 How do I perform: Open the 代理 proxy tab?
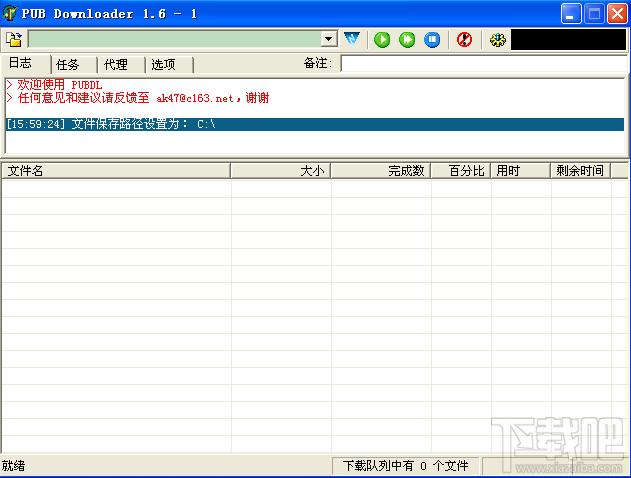point(121,64)
